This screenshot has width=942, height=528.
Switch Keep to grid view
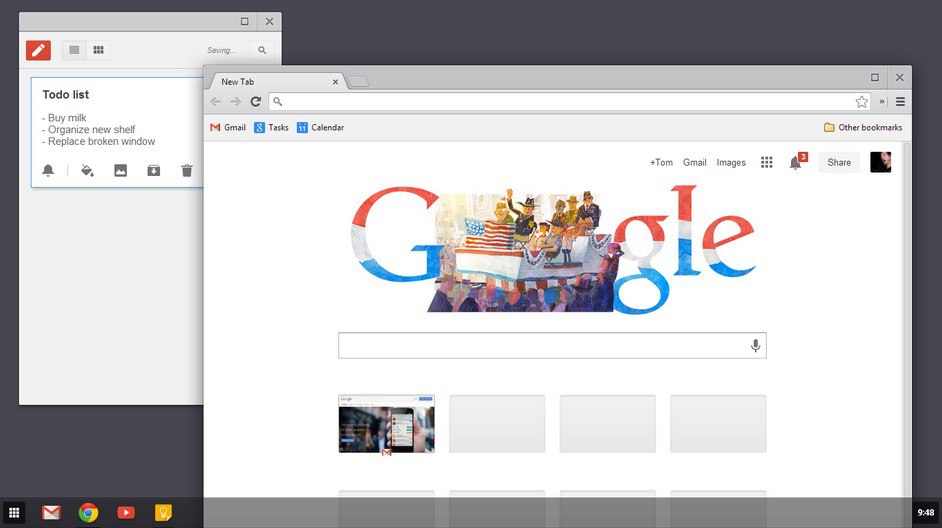click(x=99, y=50)
